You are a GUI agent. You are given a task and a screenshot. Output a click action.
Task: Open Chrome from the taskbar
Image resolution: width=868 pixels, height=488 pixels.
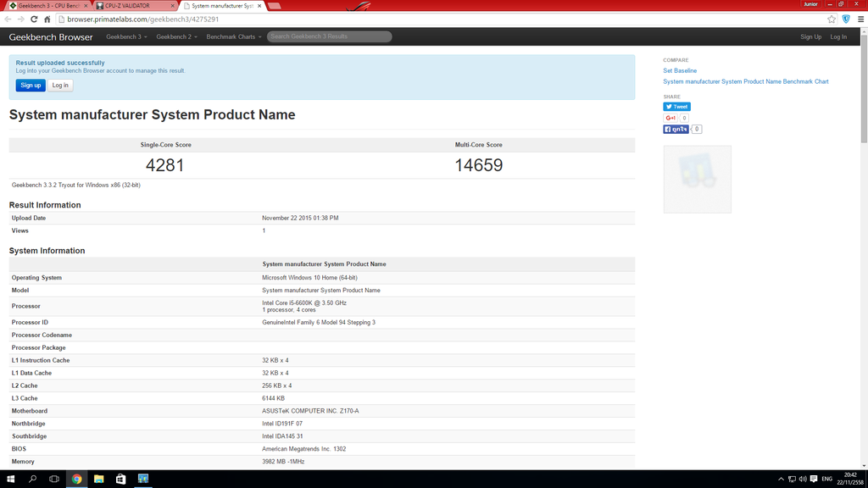click(x=77, y=480)
